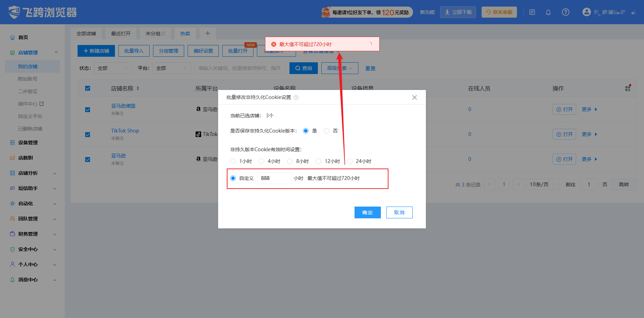Screen dimensions: 644x318
Task: Expand the 短信助手 sidebar menu
Action: click(33, 188)
